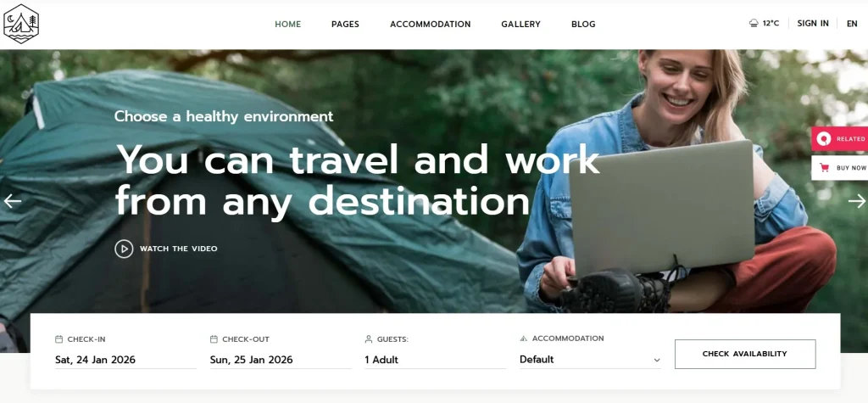Advance to next slide with right arrow
The width and height of the screenshot is (868, 403).
click(856, 201)
